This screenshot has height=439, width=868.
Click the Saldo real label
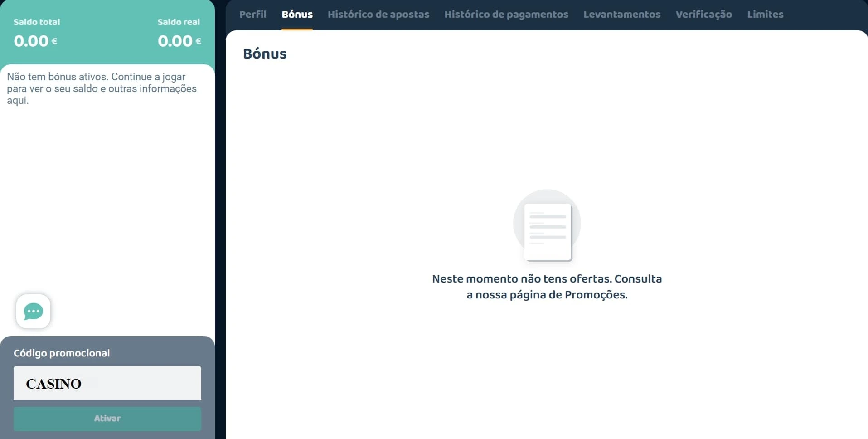(179, 22)
